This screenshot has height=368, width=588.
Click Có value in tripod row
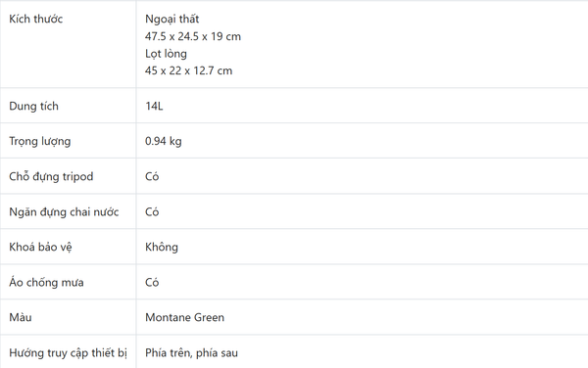(x=152, y=176)
